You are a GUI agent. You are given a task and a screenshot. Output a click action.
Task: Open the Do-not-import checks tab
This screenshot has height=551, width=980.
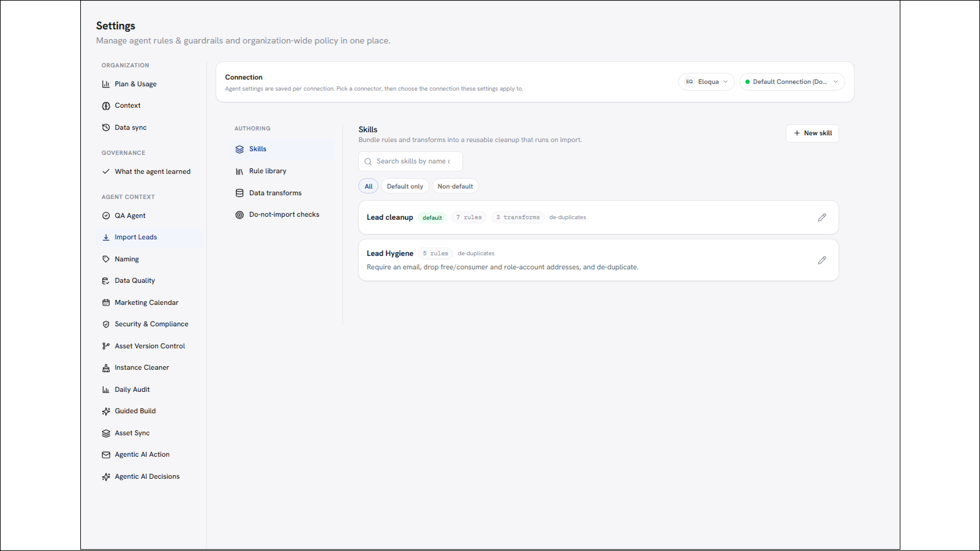[x=281, y=215]
